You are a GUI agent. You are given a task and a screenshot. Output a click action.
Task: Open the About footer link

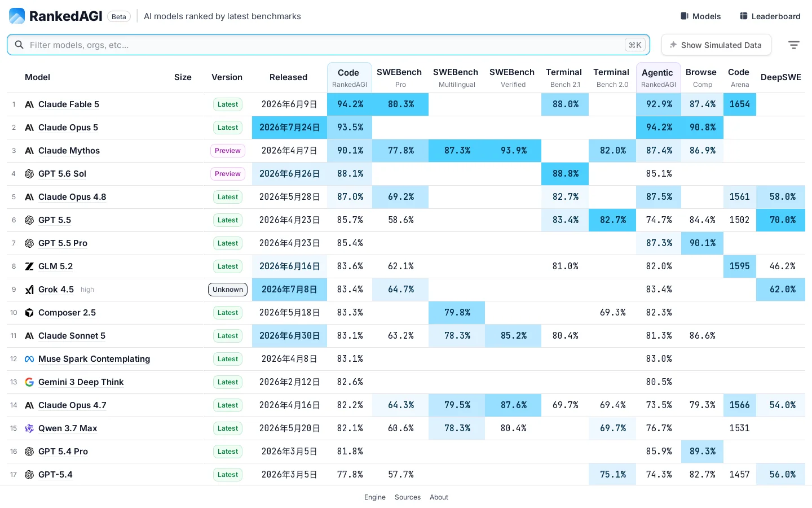(439, 497)
